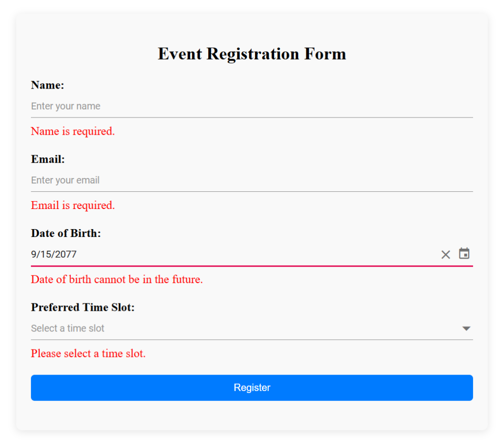The height and width of the screenshot is (443, 504).
Task: Click the 'Email is required' error message
Action: pyautogui.click(x=72, y=205)
